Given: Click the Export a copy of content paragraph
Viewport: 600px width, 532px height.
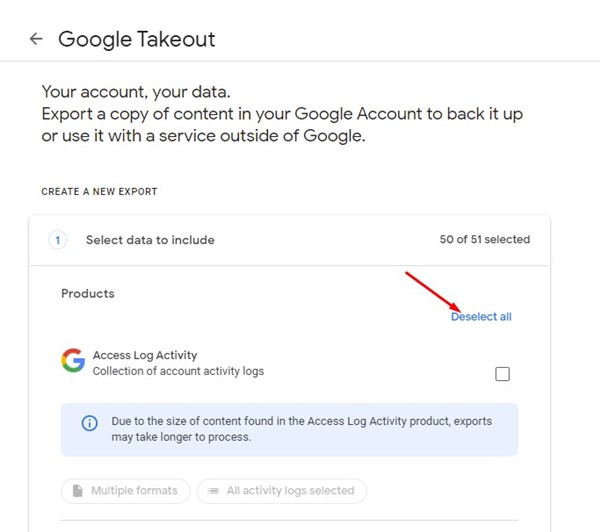Looking at the screenshot, I should [x=282, y=125].
